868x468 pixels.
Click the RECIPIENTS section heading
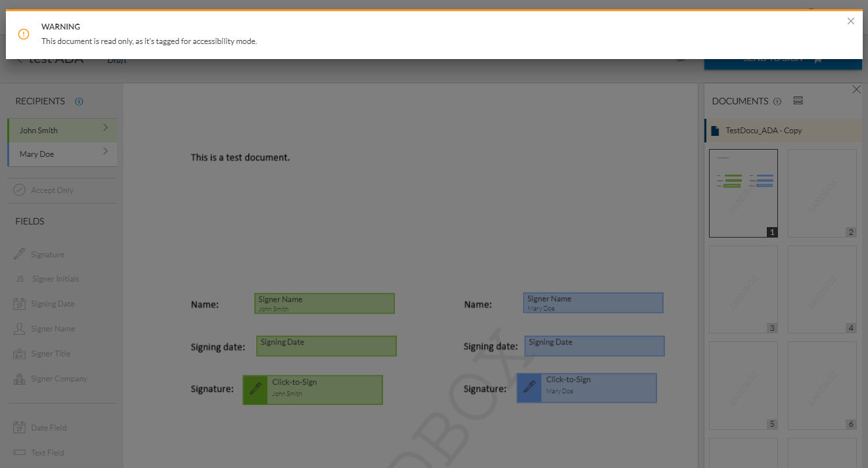tap(40, 101)
